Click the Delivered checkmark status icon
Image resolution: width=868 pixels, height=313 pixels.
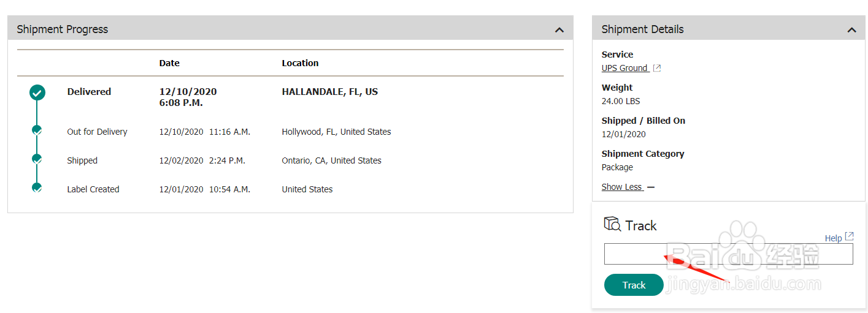pos(37,92)
